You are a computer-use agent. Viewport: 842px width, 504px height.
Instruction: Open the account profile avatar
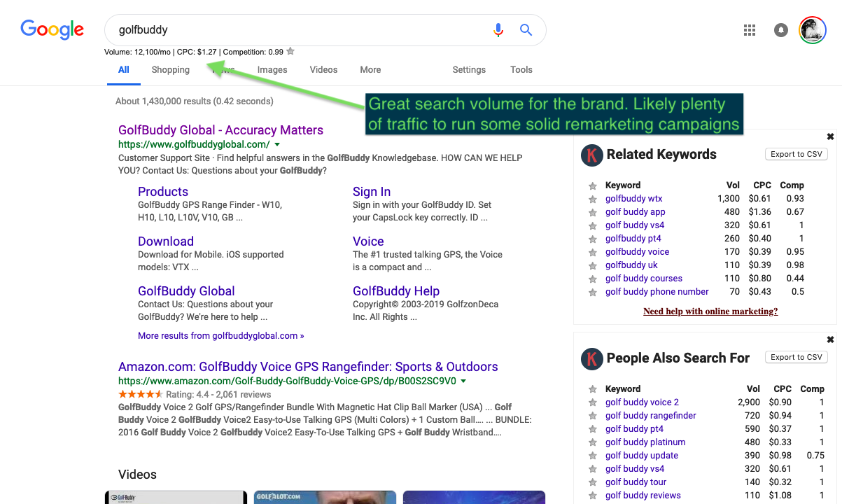point(813,30)
